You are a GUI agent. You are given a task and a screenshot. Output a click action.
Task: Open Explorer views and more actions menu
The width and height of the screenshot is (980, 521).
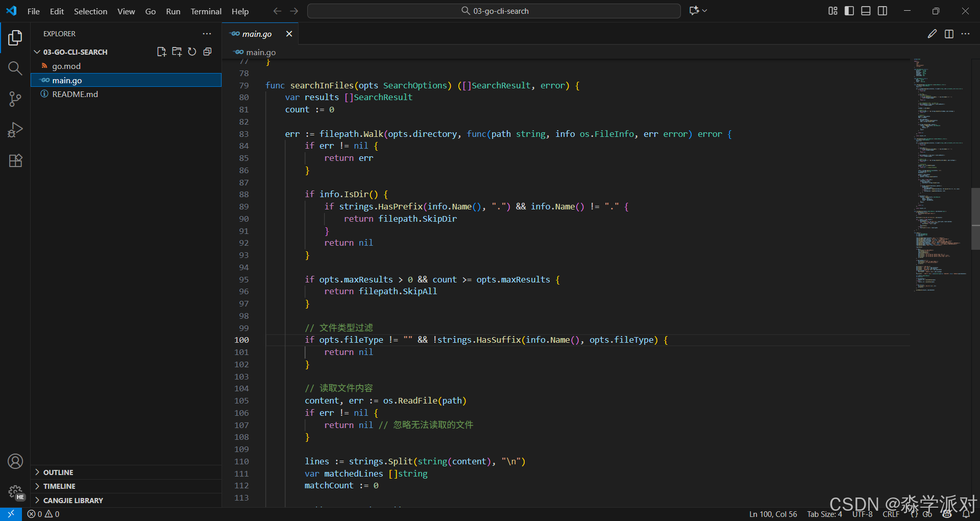[x=207, y=34]
